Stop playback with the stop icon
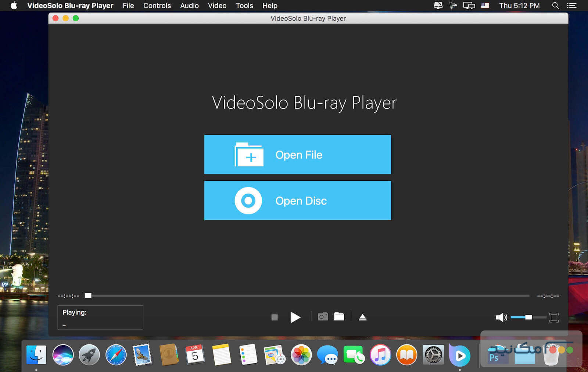Viewport: 588px width, 372px height. (x=274, y=317)
